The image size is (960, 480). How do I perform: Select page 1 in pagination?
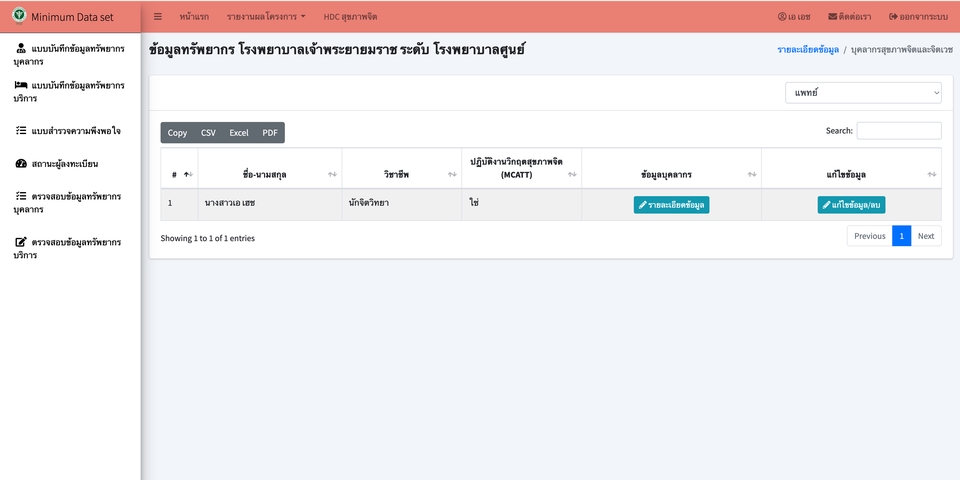click(902, 236)
